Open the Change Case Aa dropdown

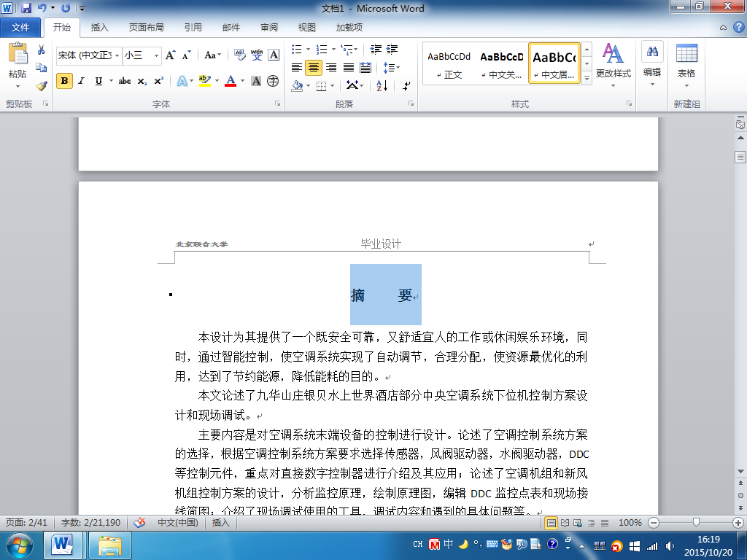click(213, 55)
